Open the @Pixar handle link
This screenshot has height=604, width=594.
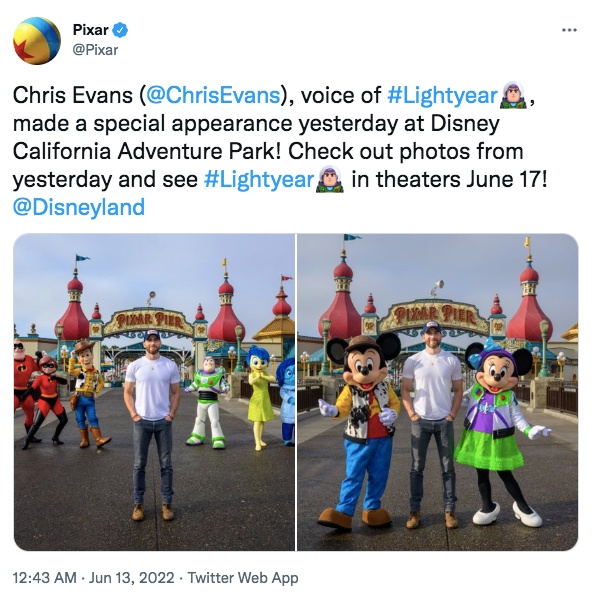coord(96,50)
